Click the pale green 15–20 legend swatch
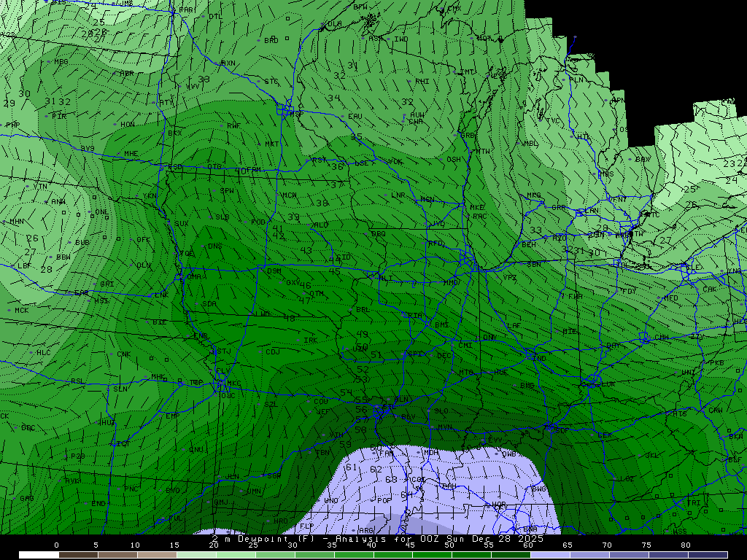747x560 pixels. point(196,555)
